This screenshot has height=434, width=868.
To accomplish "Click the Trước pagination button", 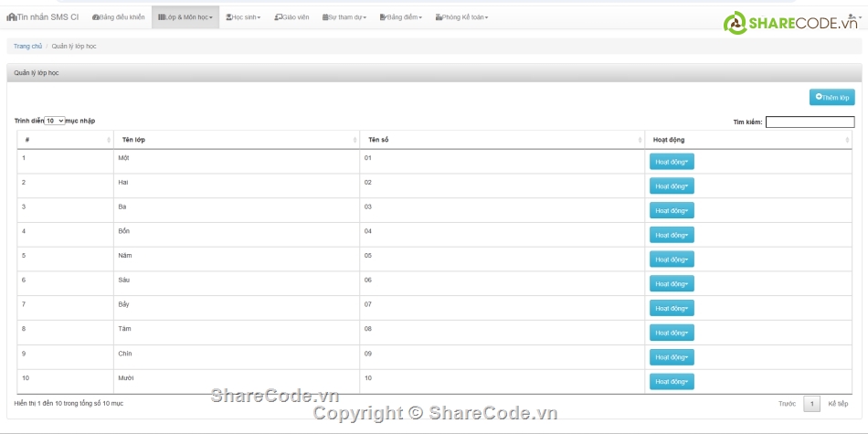I will (787, 404).
